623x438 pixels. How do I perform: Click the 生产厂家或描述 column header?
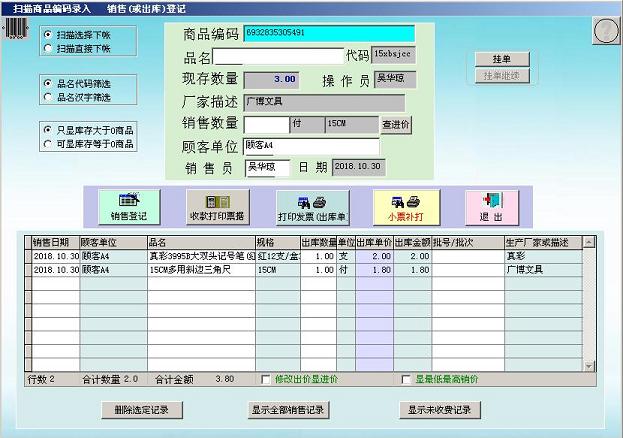(544, 242)
